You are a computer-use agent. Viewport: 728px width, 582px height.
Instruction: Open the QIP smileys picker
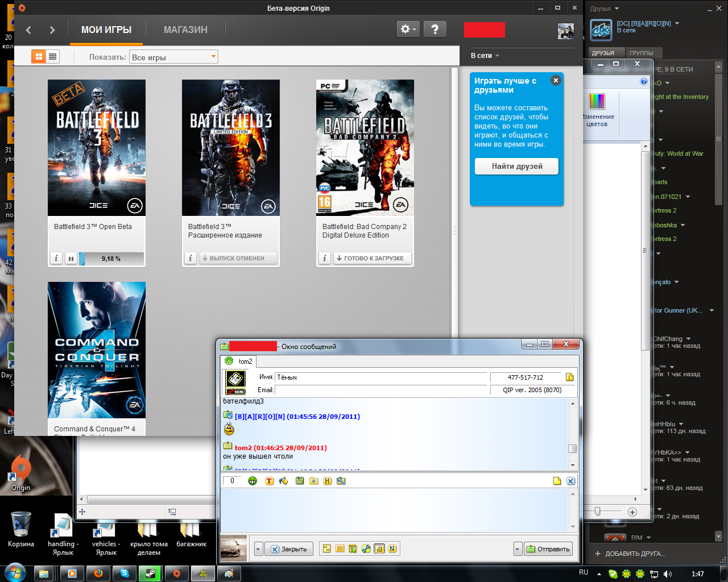253,481
